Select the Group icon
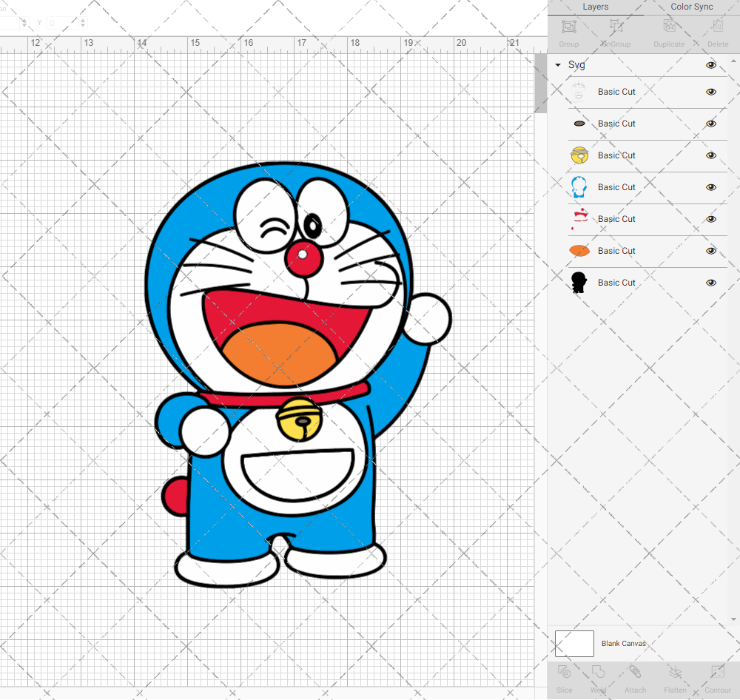Viewport: 740px width, 700px height. (568, 31)
